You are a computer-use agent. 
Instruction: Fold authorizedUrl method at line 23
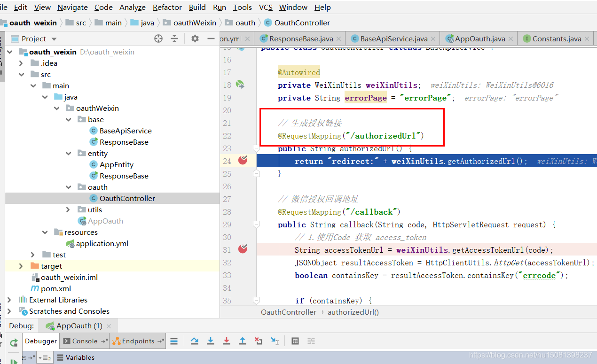coord(256,148)
